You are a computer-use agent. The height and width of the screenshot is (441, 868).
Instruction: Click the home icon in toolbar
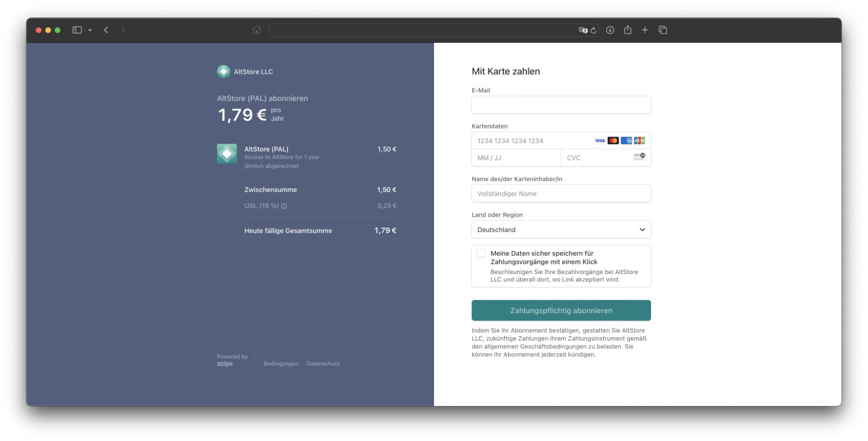click(257, 30)
